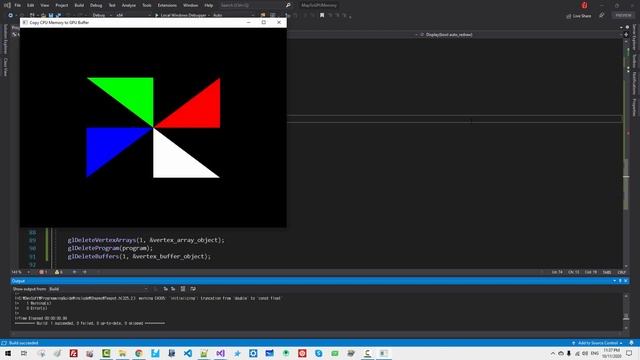Click the clear all output icon

pyautogui.click(x=183, y=289)
